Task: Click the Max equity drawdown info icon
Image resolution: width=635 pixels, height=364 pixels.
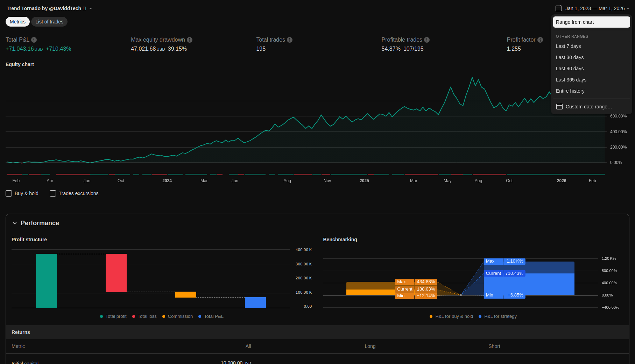Action: [190, 40]
